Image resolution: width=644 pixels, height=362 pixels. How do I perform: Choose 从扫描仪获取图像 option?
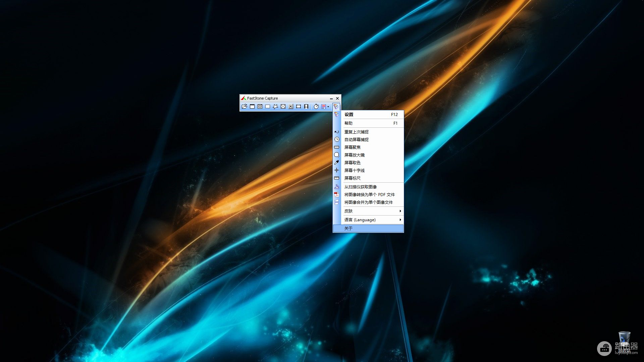point(368,187)
